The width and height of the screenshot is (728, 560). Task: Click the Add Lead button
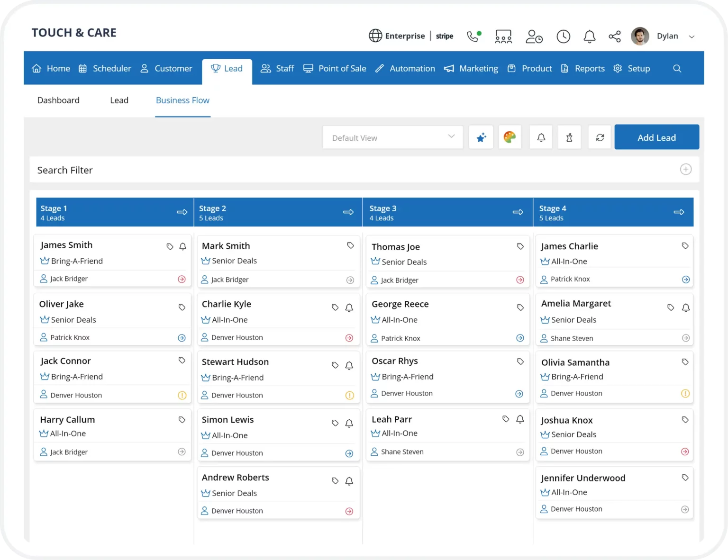[656, 137]
